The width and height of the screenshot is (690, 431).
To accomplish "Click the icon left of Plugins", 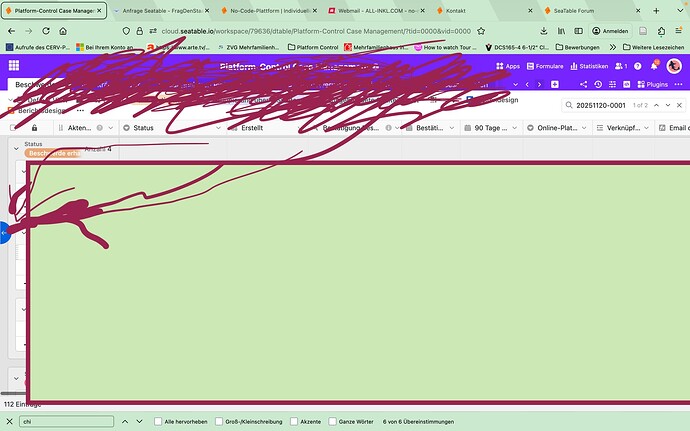I will (627, 84).
